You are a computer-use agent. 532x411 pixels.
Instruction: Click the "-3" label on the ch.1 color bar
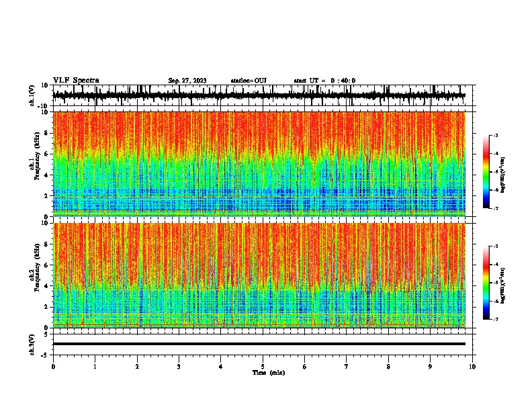click(x=495, y=135)
